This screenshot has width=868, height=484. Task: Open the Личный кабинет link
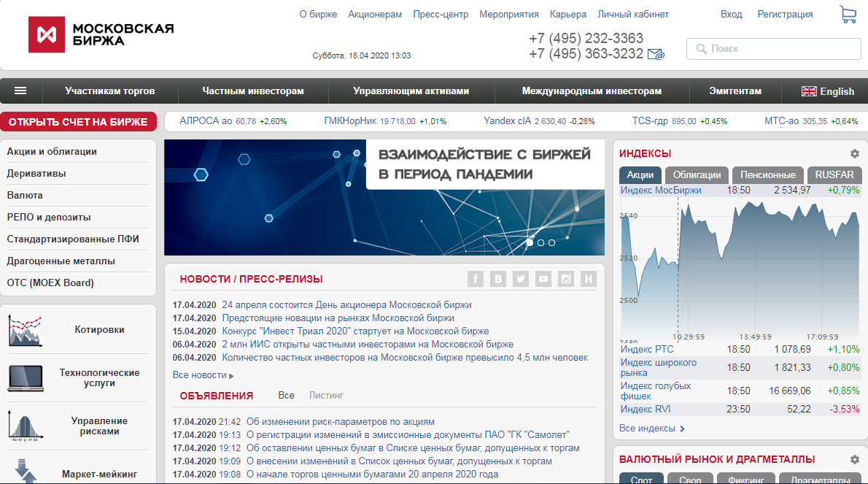coord(632,15)
